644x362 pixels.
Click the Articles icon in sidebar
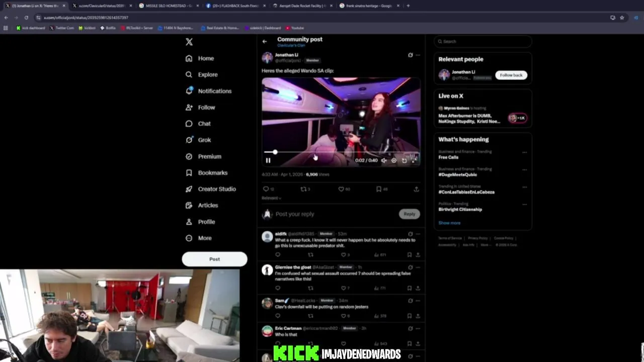click(x=189, y=205)
